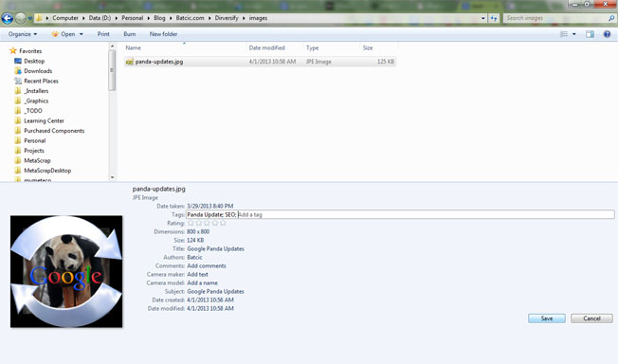Click the sidebar scrollbar down arrow
The width and height of the screenshot is (618, 364).
coord(113,177)
